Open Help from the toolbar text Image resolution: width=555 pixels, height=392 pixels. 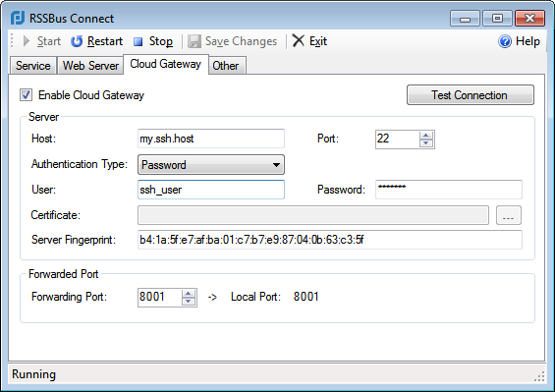point(527,41)
